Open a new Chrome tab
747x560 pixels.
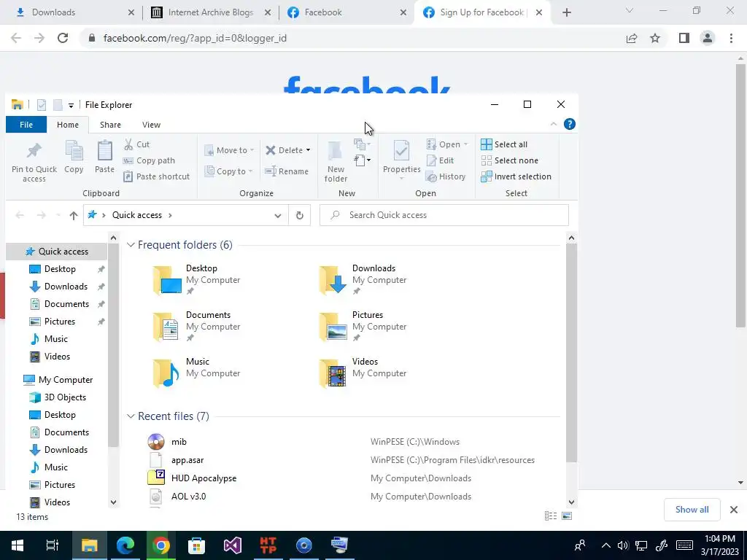(x=566, y=12)
